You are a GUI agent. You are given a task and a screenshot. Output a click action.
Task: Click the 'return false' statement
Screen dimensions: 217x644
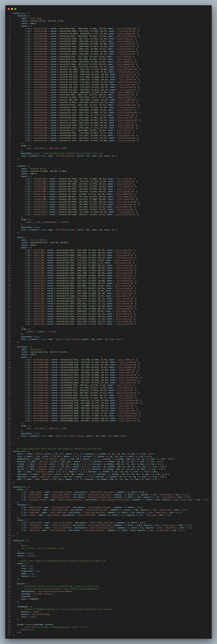[27, 630]
